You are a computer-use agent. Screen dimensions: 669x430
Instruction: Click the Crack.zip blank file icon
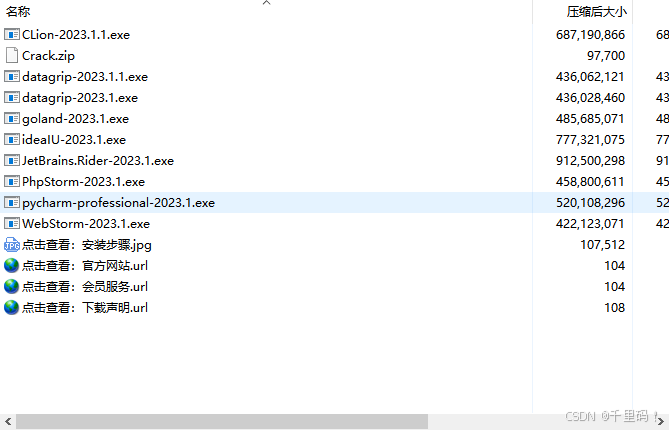[12, 55]
